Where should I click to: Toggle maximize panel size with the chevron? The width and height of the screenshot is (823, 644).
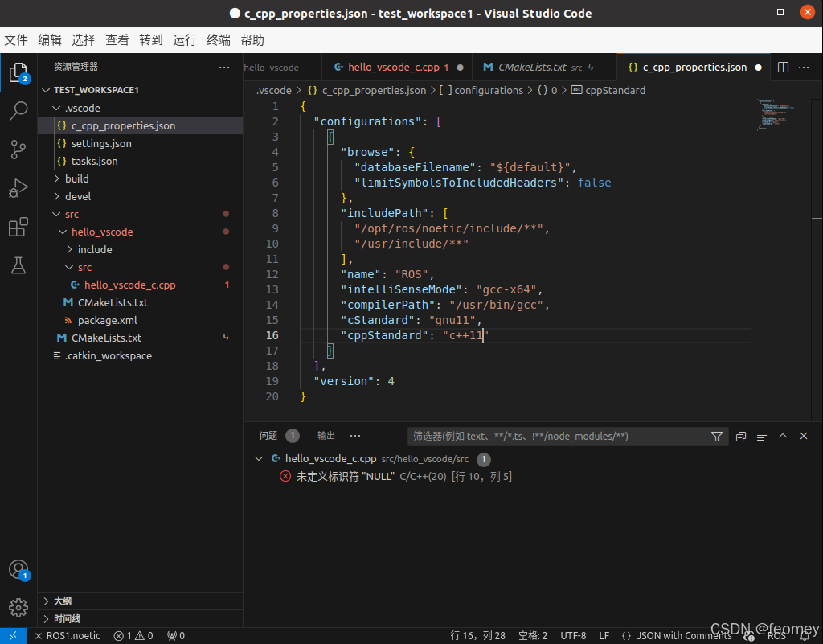coord(782,437)
